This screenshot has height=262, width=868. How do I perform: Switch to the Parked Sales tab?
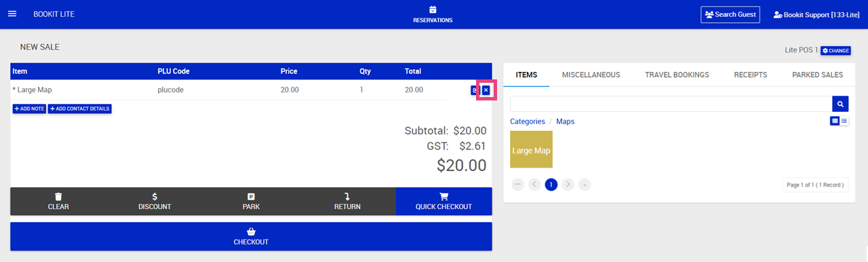817,75
